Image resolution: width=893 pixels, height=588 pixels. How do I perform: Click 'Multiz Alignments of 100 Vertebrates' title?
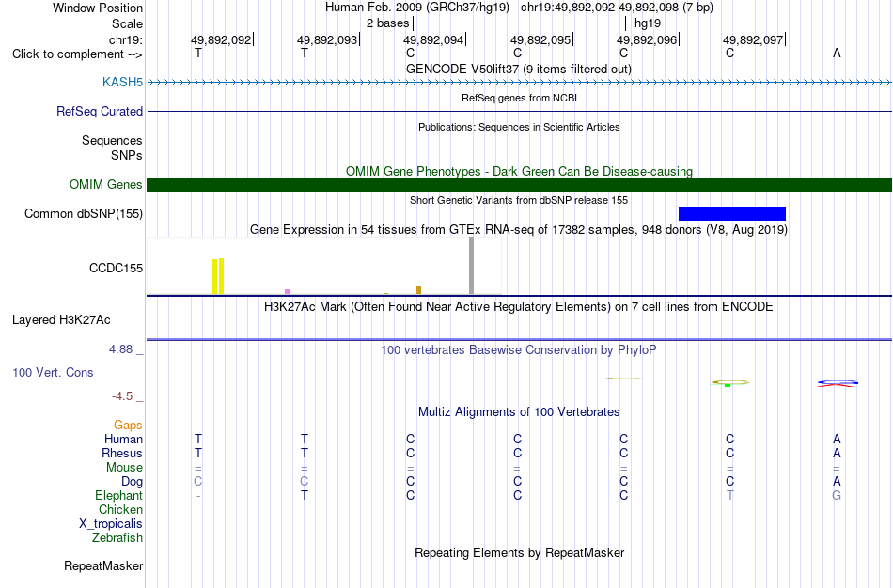[519, 412]
